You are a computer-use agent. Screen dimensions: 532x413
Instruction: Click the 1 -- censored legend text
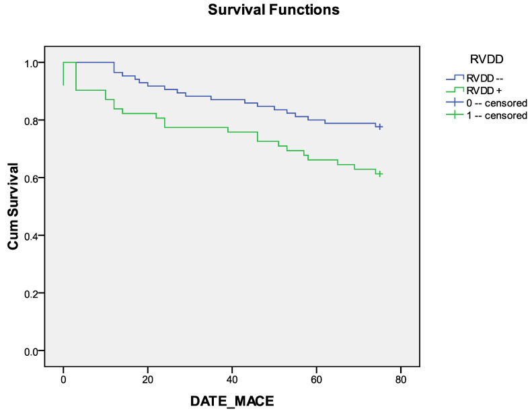pos(497,116)
